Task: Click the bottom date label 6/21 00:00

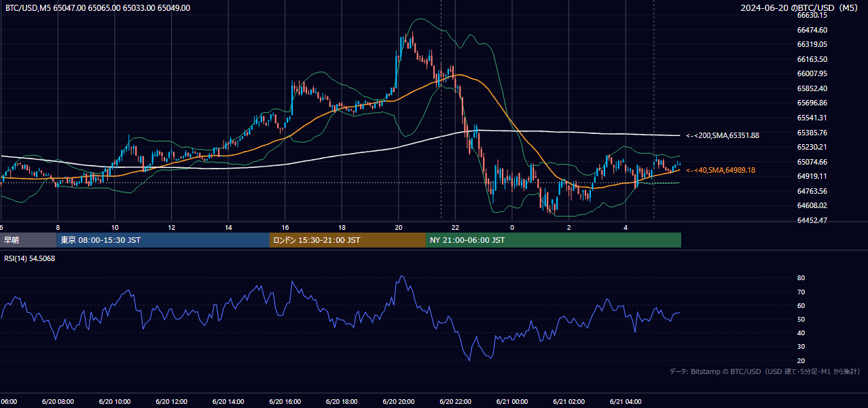Action: (x=512, y=402)
